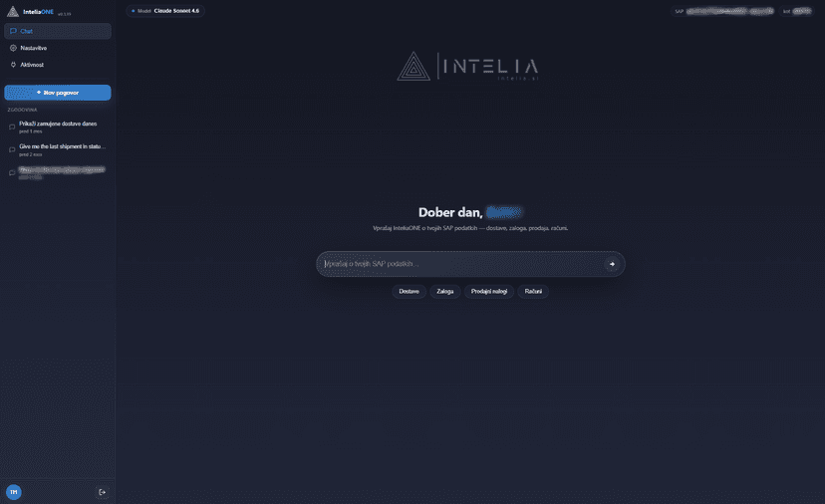Select the Dostave suggestion chip
The height and width of the screenshot is (504, 825).
pos(409,292)
